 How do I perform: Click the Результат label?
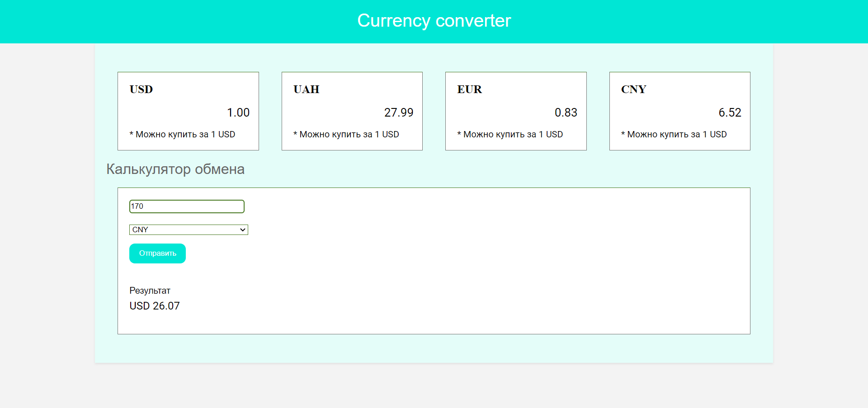point(150,291)
